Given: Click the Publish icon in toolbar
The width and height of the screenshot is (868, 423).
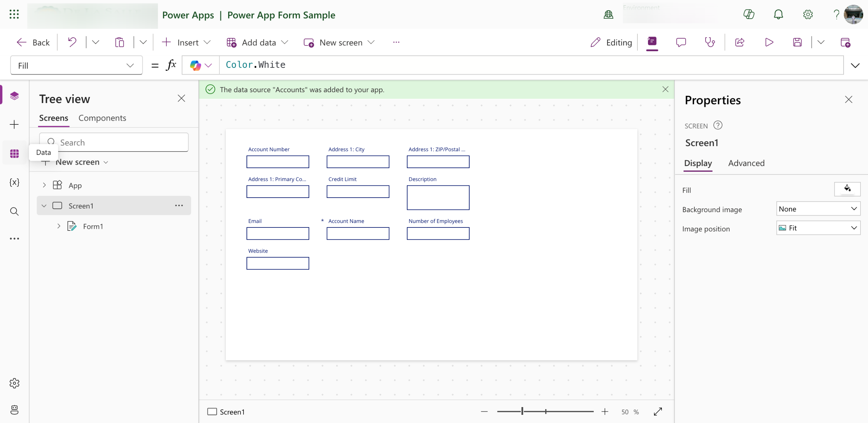Looking at the screenshot, I should coord(846,42).
